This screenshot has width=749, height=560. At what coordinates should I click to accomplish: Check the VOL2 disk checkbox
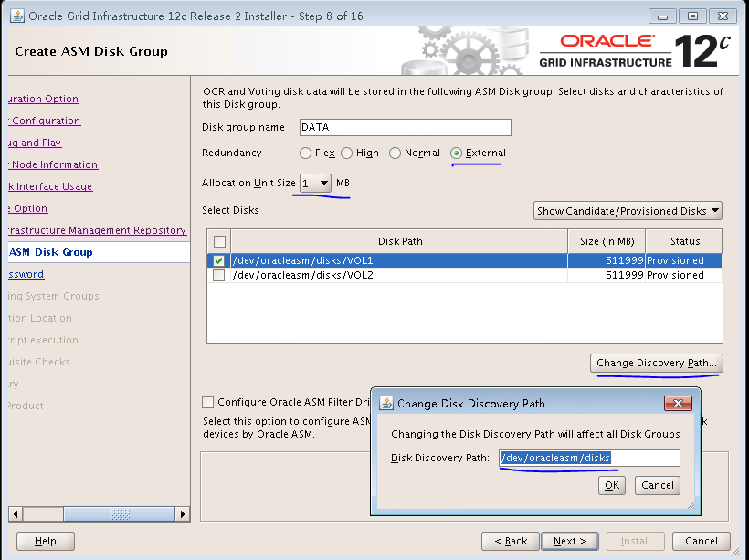pyautogui.click(x=219, y=275)
